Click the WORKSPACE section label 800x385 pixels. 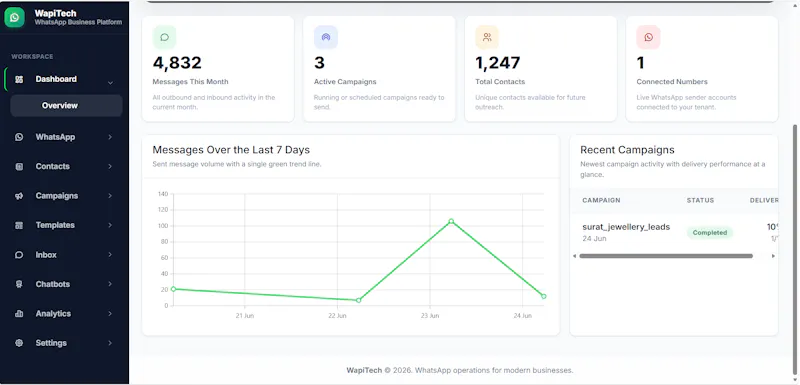(x=32, y=57)
